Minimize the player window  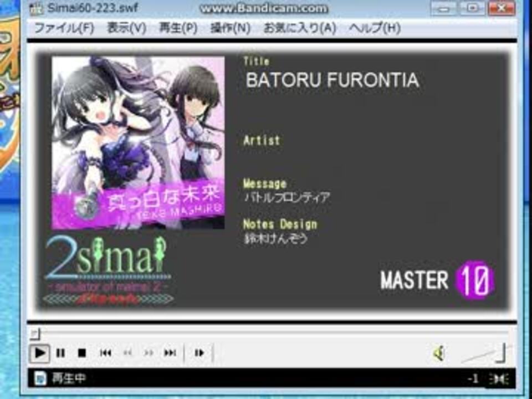[443, 8]
